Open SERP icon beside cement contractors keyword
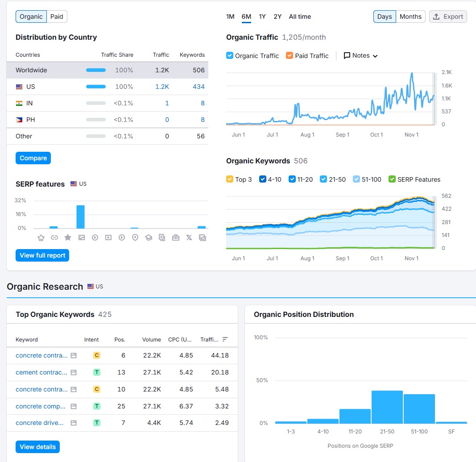This screenshot has width=476, height=462. (74, 372)
